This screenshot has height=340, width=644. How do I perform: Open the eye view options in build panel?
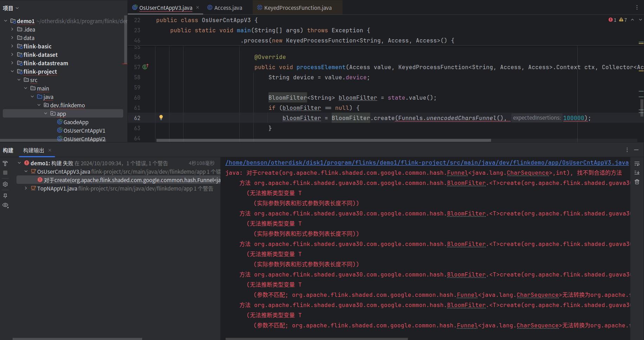tap(5, 205)
